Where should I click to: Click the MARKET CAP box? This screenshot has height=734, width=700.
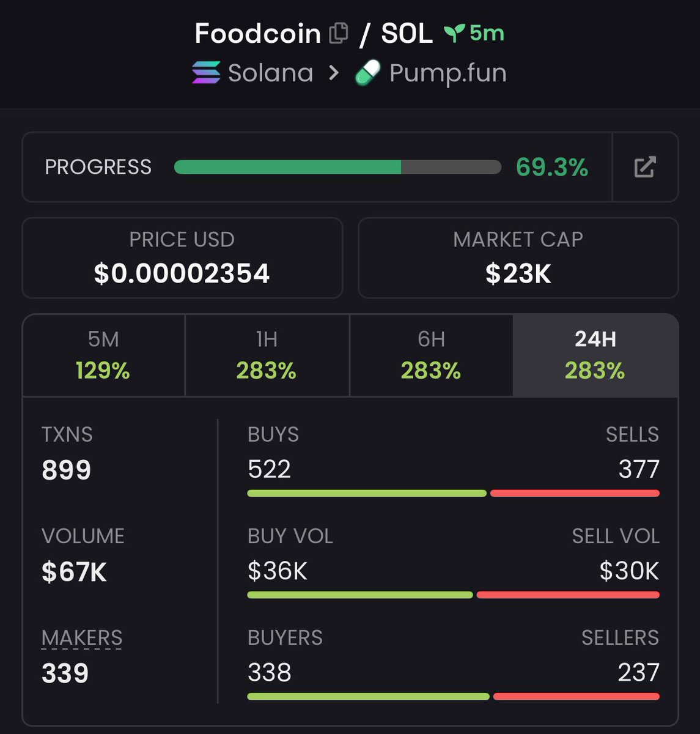tap(518, 258)
